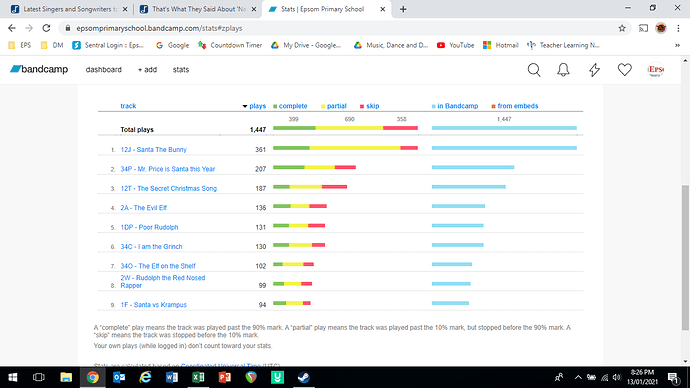Click the skip legend red swatch
The image size is (690, 388).
coord(362,106)
